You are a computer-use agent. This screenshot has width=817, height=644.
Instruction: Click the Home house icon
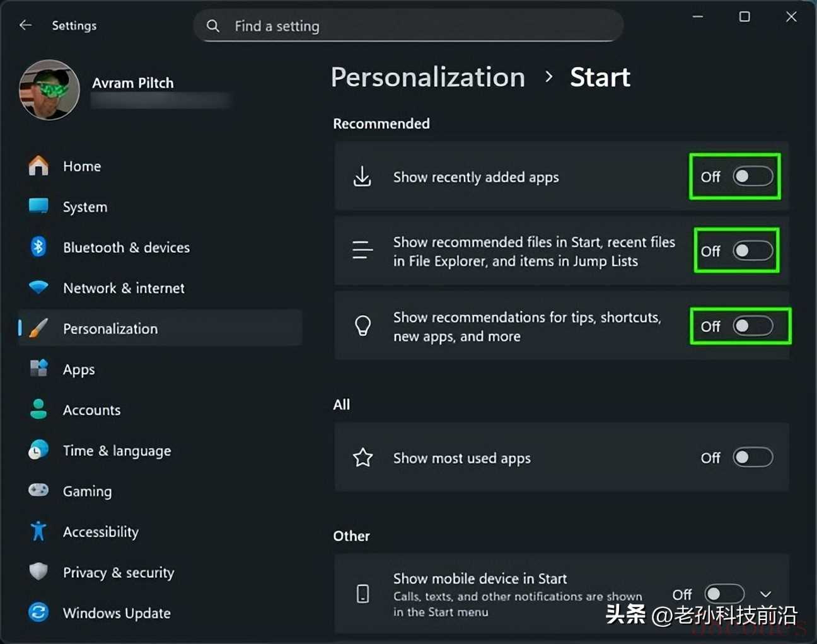[38, 166]
